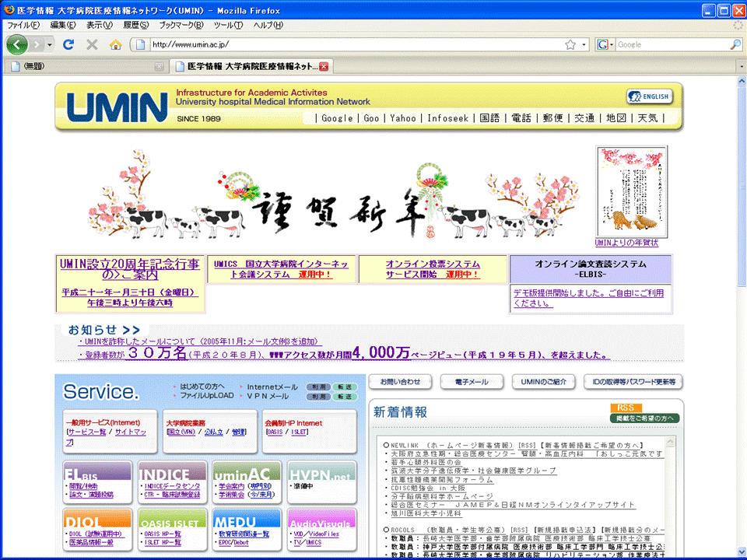Go to the browser Home page icon
This screenshot has width=747, height=560.
[x=115, y=44]
